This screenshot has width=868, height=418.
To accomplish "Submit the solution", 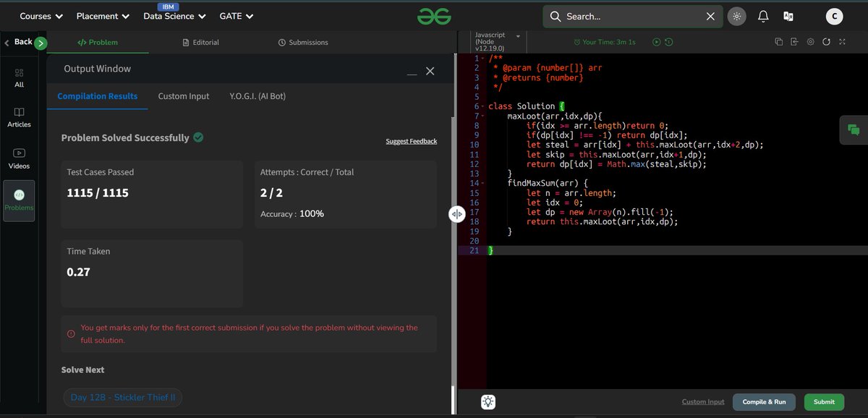I will (x=824, y=402).
